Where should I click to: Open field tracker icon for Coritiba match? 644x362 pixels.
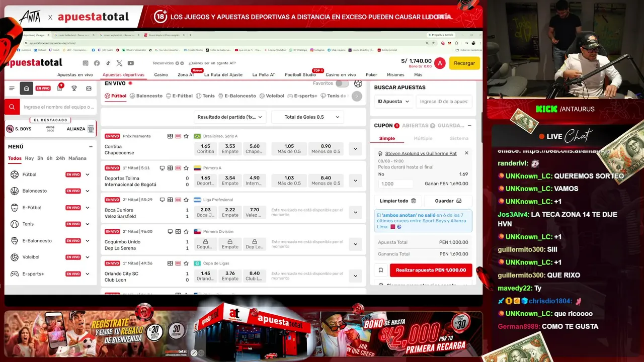[170, 136]
